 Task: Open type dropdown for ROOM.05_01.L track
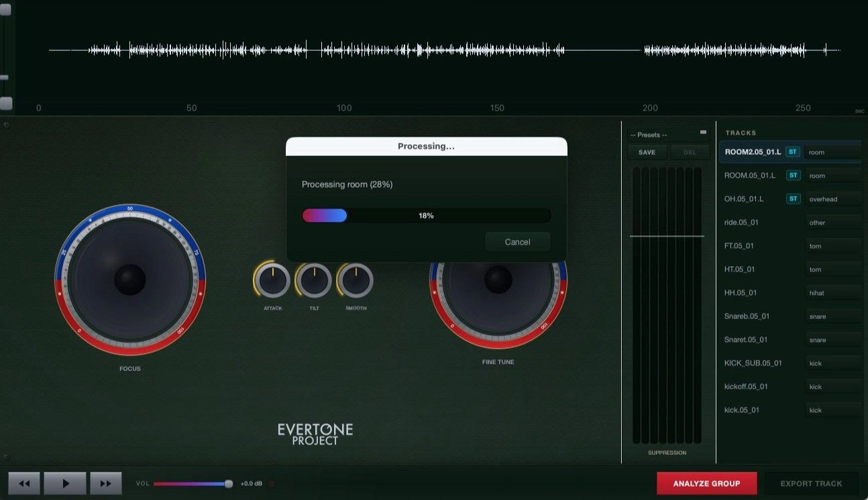(x=833, y=176)
